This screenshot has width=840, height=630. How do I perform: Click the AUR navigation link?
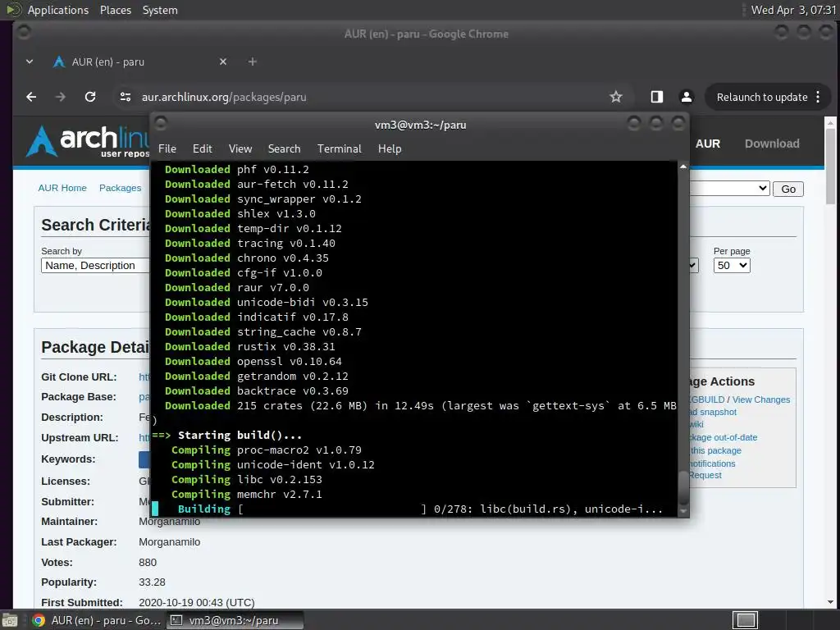click(708, 144)
